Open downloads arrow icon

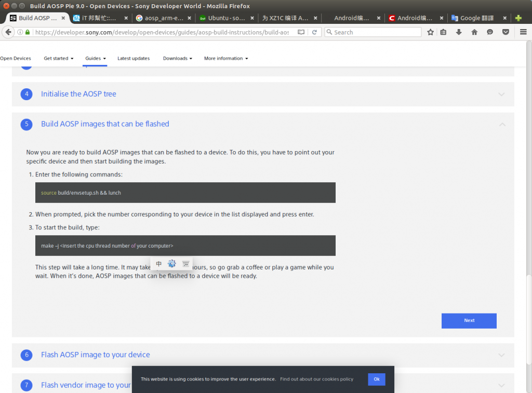(x=459, y=32)
